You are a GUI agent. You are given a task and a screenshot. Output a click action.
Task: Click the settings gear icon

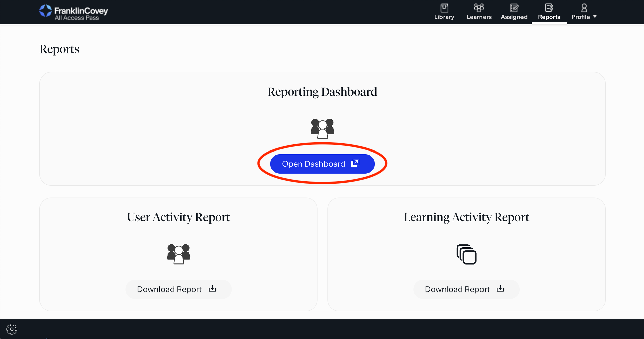(12, 329)
